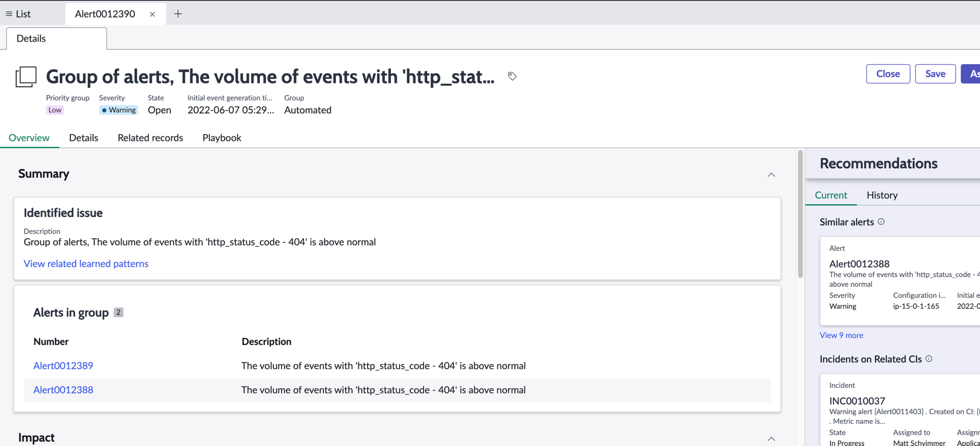Select the Current recommendations tab
980x446 pixels.
(831, 195)
